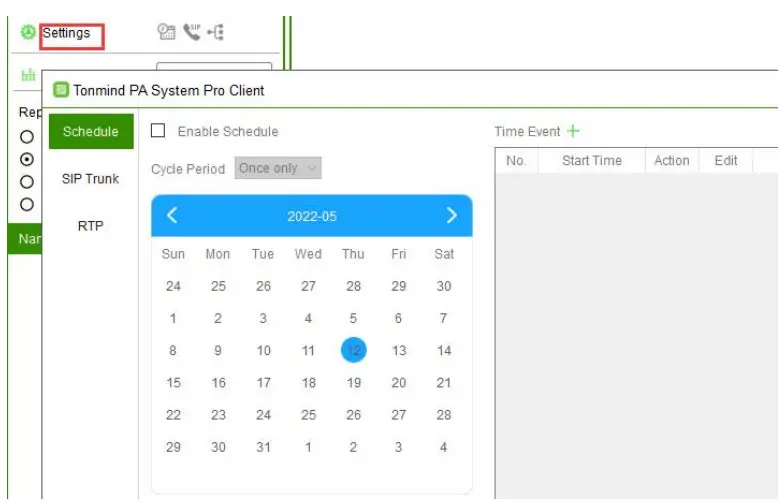Select May 9 in the calendar
Screen dimensions: 781x503
(218, 350)
